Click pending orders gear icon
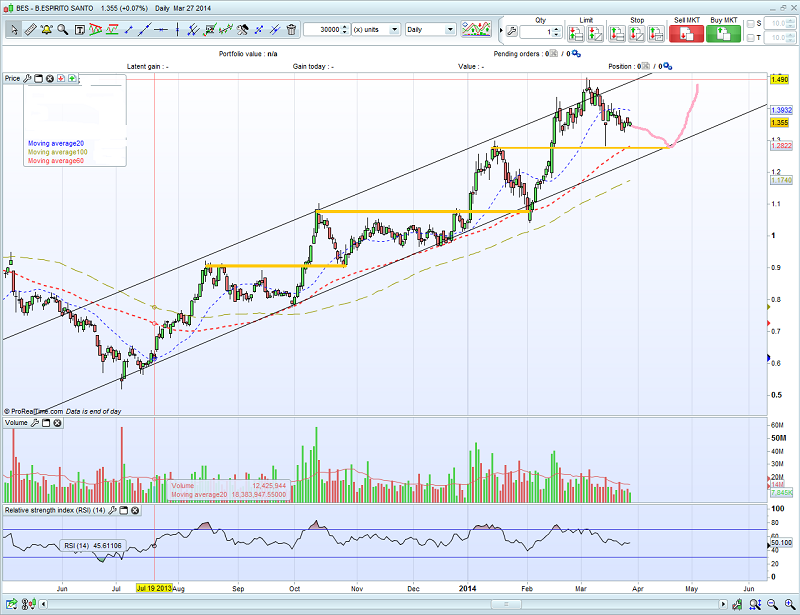This screenshot has width=800, height=615. [x=576, y=54]
